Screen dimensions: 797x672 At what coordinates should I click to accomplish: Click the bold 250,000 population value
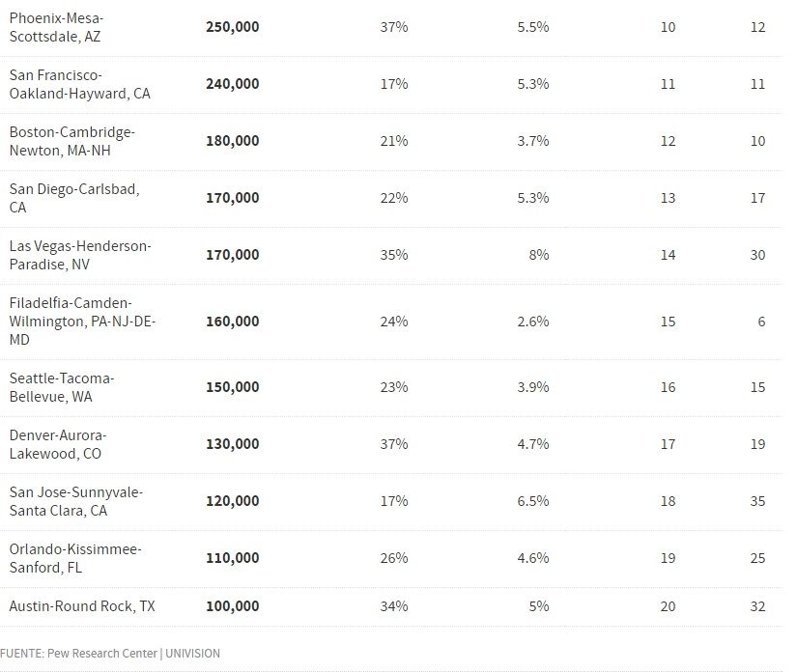pyautogui.click(x=232, y=27)
